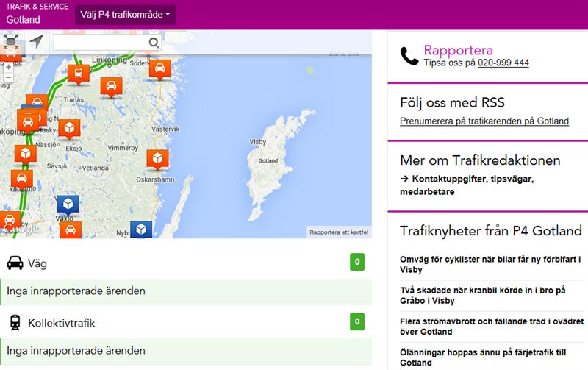Select the train marker near Linköping
The height and width of the screenshot is (370, 588).
coord(77,73)
